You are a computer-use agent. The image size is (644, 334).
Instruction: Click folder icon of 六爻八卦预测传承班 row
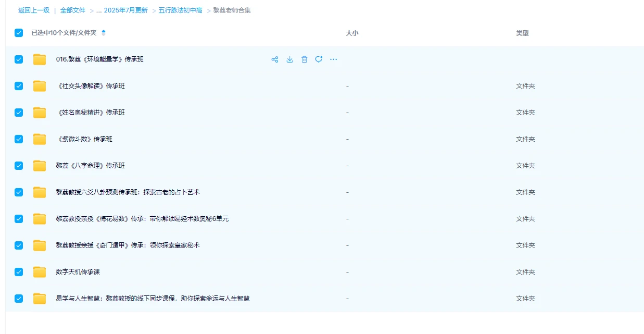click(40, 192)
